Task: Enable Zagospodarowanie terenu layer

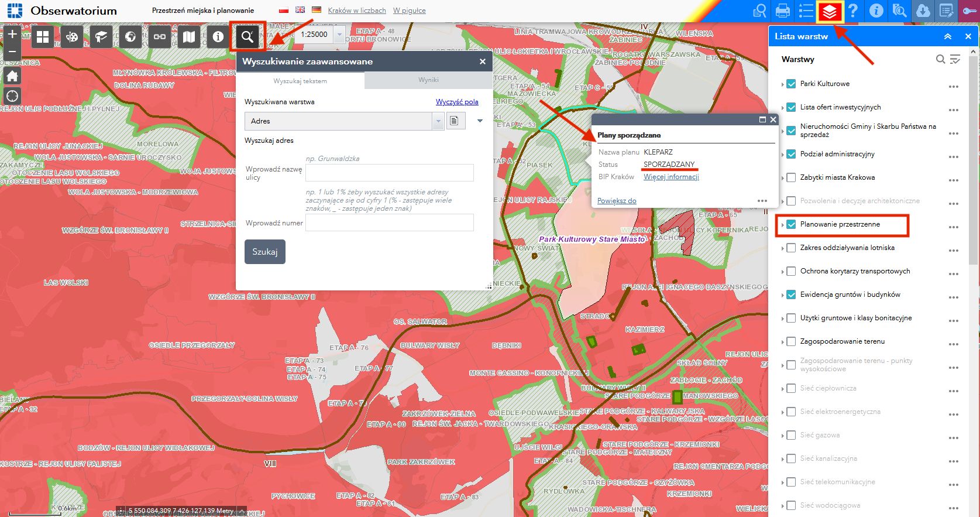Action: pyautogui.click(x=791, y=341)
